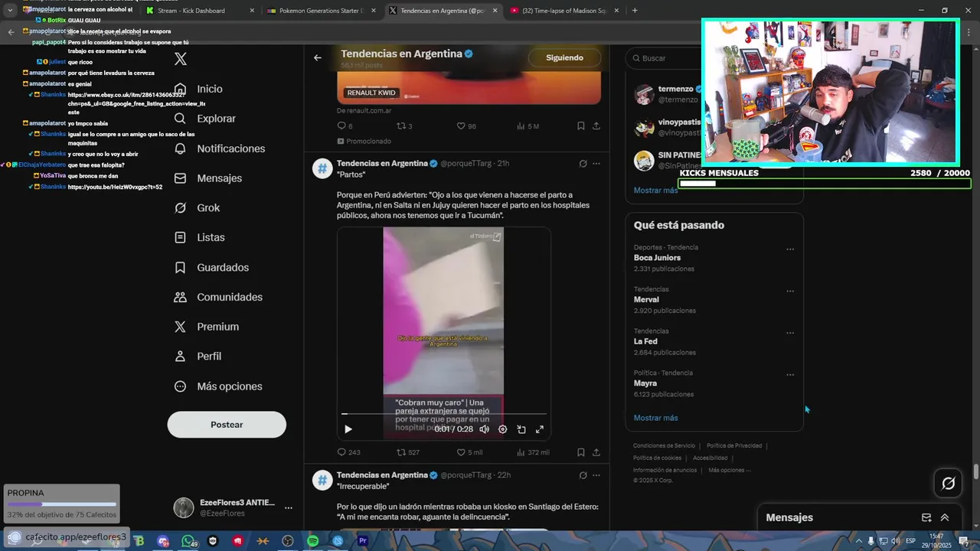Open the floating Grok button
This screenshot has width=980, height=551.
tap(948, 483)
